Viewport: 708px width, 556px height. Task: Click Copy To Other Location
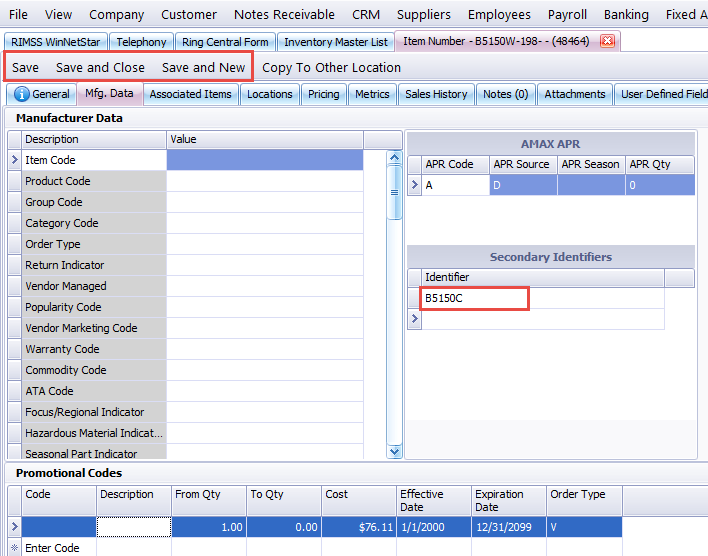[x=331, y=67]
